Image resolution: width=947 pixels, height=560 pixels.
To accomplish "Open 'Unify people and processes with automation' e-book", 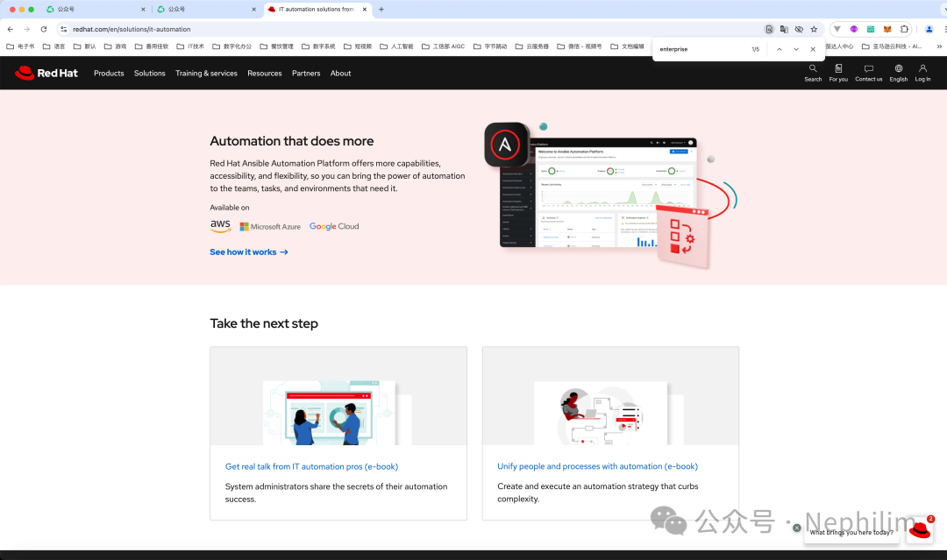I will point(597,466).
